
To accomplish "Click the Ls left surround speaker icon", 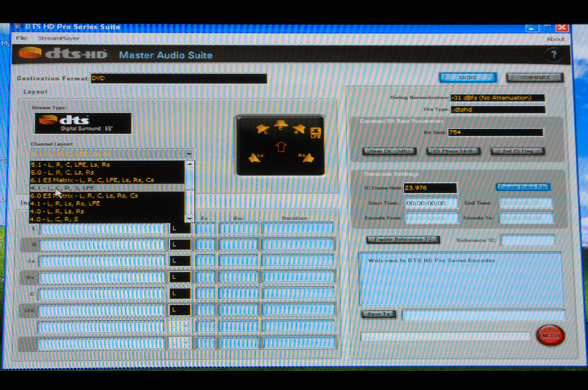I will 255,158.
